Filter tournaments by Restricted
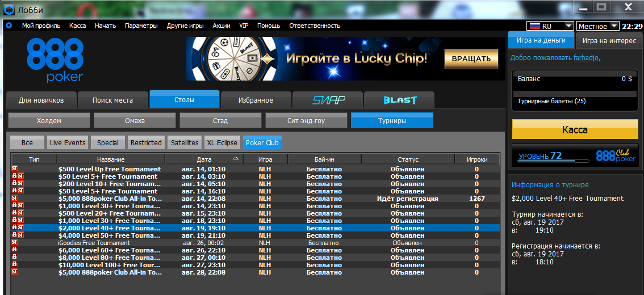Screen dimensions: 644x295 tap(146, 143)
